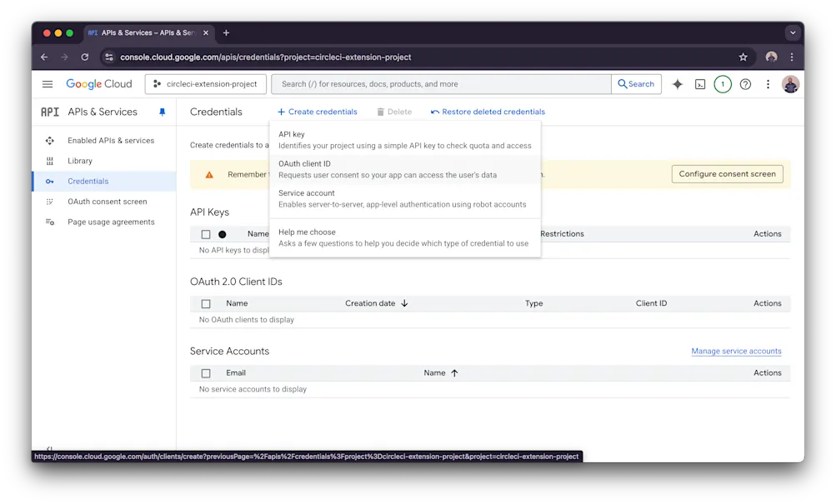Open the Gemini AI sparkle icon
The image size is (836, 504).
click(x=677, y=84)
